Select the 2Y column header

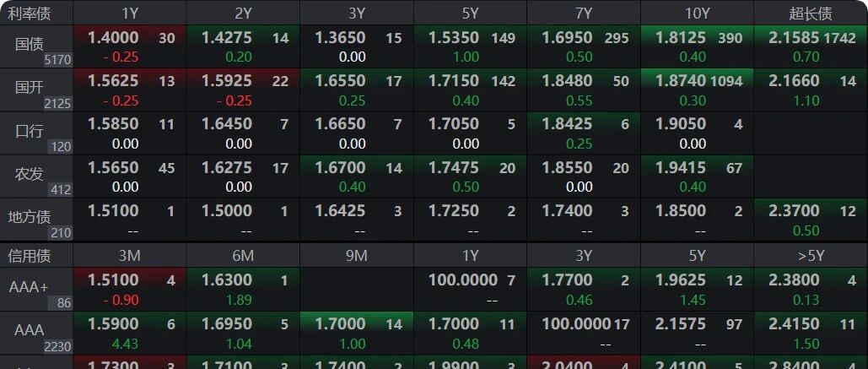pyautogui.click(x=243, y=14)
